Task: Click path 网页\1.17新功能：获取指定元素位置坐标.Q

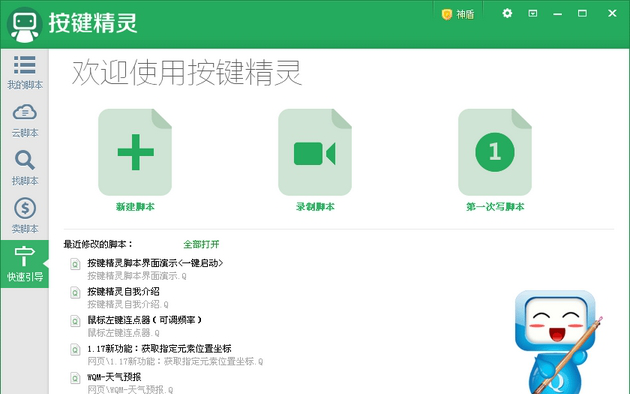Action: pos(175,362)
